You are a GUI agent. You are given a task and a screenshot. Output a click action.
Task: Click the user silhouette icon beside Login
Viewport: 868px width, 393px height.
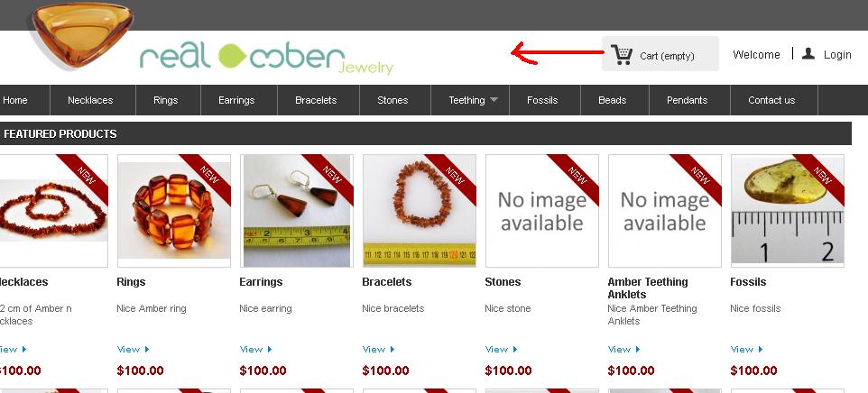(808, 53)
